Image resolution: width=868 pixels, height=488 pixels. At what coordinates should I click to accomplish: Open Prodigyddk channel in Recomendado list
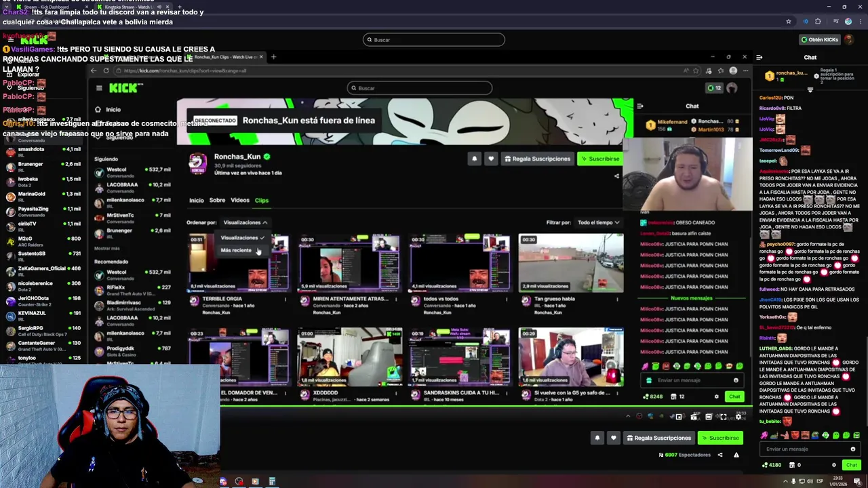[132, 351]
